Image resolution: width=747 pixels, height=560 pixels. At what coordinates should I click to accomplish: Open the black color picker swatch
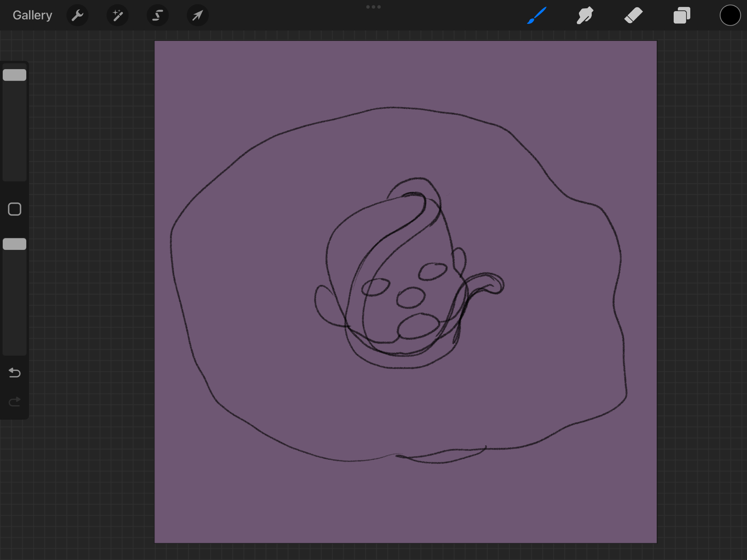pyautogui.click(x=730, y=15)
